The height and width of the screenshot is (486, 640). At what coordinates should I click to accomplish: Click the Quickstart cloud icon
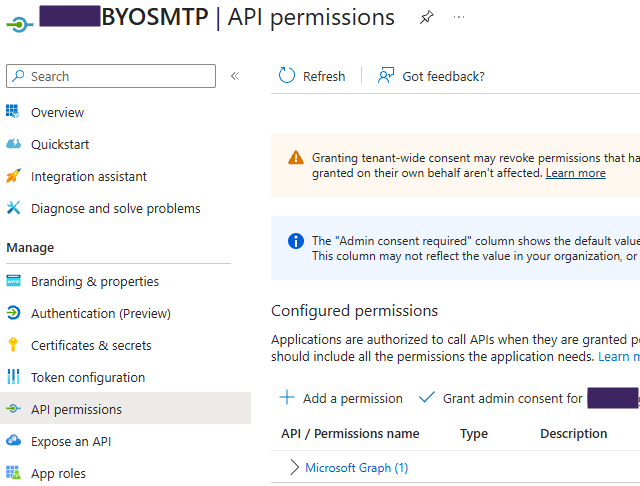click(x=13, y=144)
